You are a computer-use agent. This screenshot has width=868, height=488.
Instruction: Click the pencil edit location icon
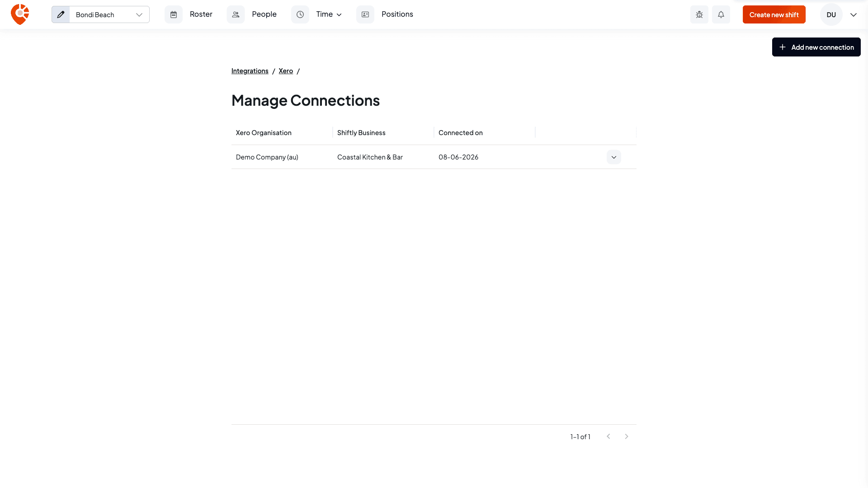click(x=61, y=14)
